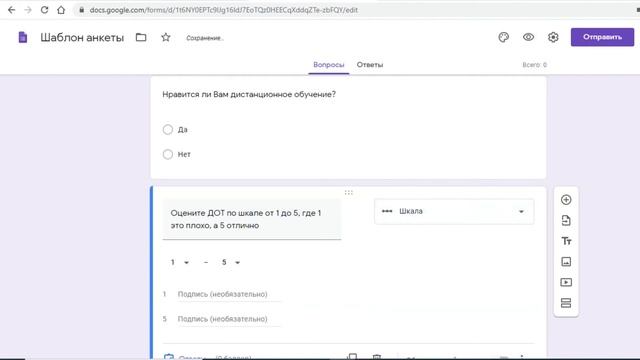Add a title and description block
Image resolution: width=640 pixels, height=360 pixels.
click(566, 241)
